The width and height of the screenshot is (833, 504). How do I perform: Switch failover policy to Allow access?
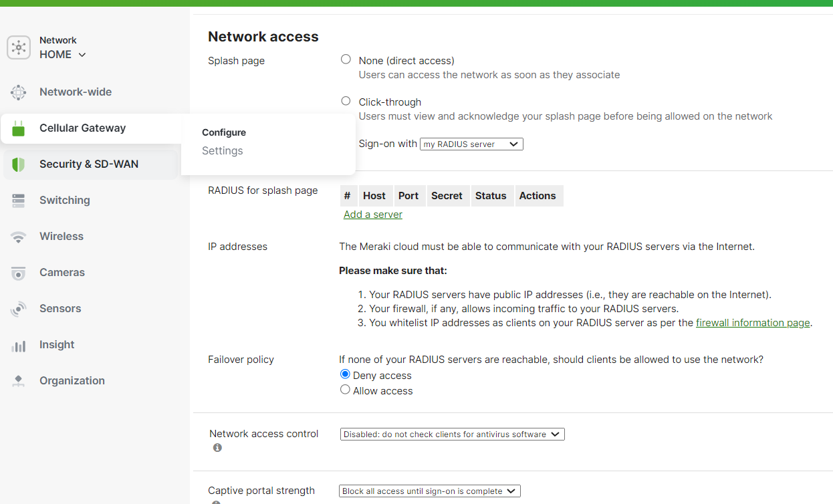[345, 390]
